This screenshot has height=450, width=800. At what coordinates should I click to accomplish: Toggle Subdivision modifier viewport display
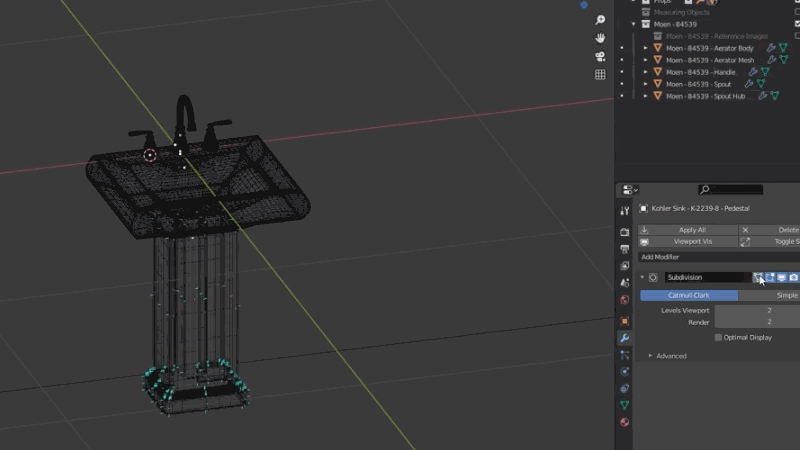[782, 278]
